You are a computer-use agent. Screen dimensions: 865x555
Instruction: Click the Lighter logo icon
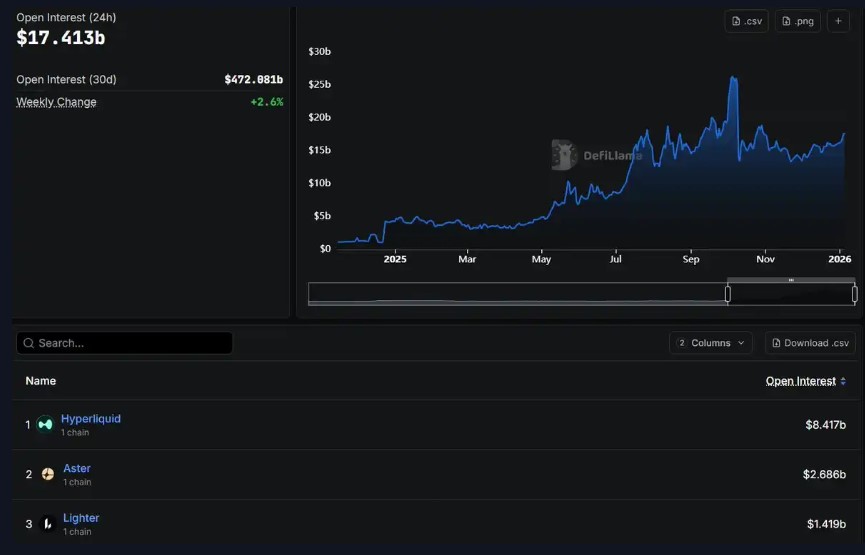[x=48, y=524]
